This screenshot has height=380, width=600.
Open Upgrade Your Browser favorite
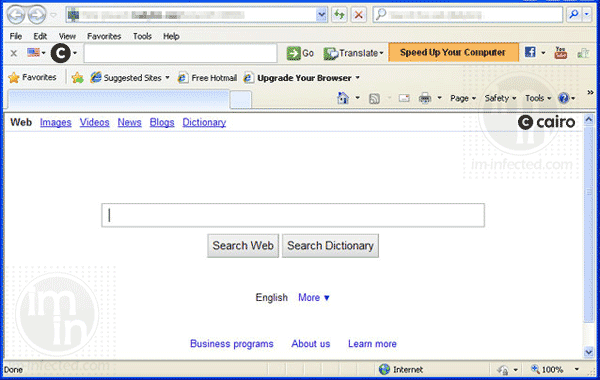(x=302, y=78)
